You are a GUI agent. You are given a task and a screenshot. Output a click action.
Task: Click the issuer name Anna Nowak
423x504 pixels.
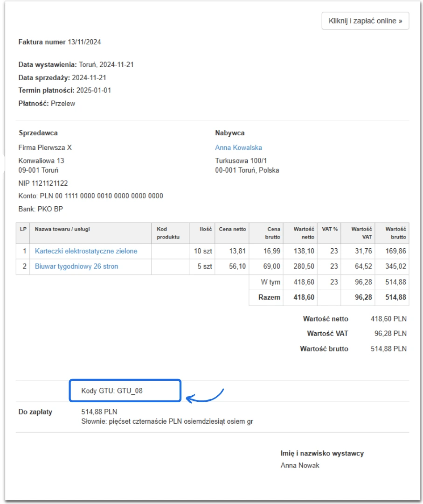pos(300,465)
